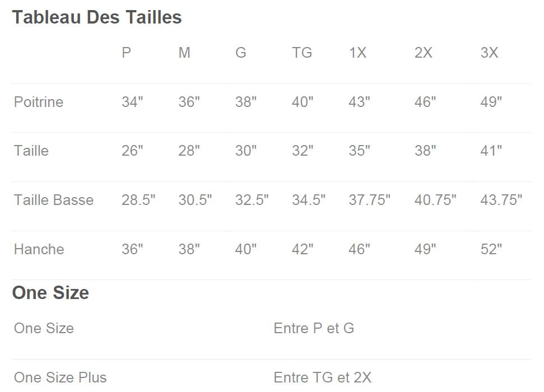Screen dimensions: 544x392
Task: Click the bold "One Size" section heading
Action: coord(50,293)
